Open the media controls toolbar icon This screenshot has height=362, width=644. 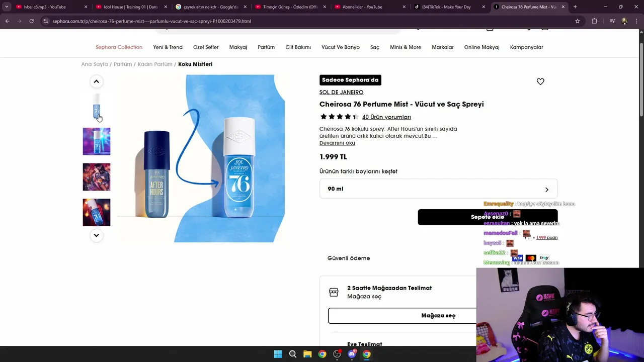612,21
